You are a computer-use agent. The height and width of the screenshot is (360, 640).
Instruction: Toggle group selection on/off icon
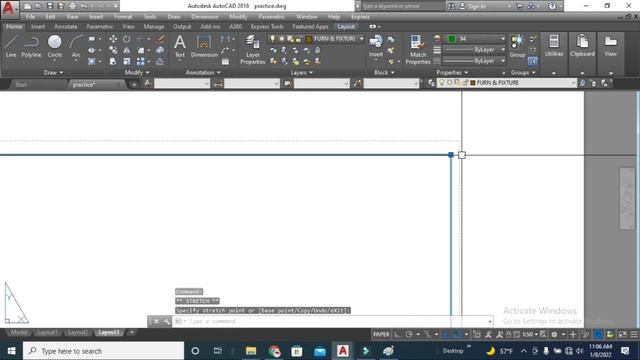point(533,61)
